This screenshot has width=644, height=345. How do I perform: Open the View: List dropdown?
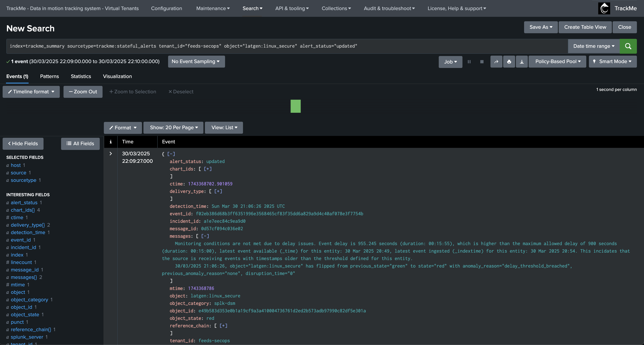[224, 128]
